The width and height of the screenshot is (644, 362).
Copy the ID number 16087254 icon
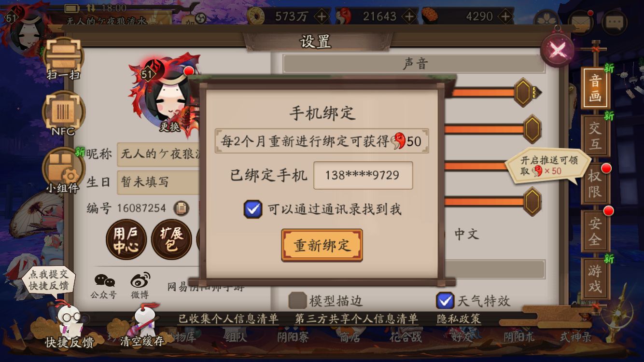click(181, 208)
